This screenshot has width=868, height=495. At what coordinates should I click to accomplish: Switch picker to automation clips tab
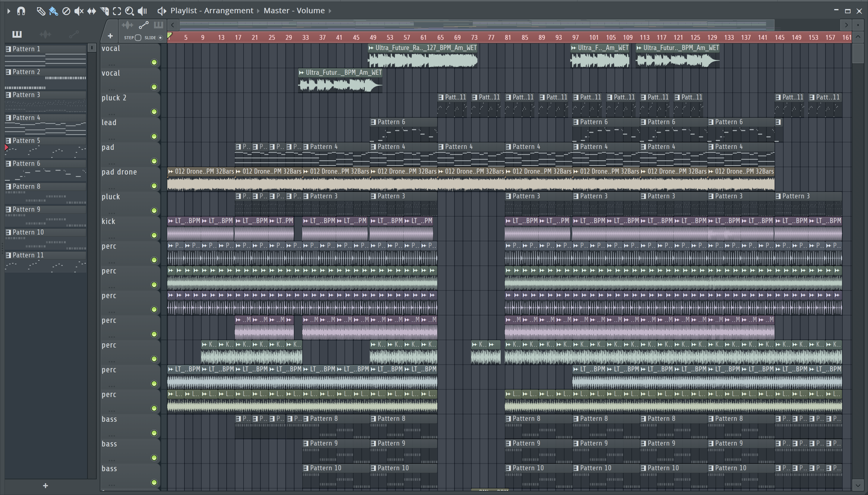coord(74,34)
